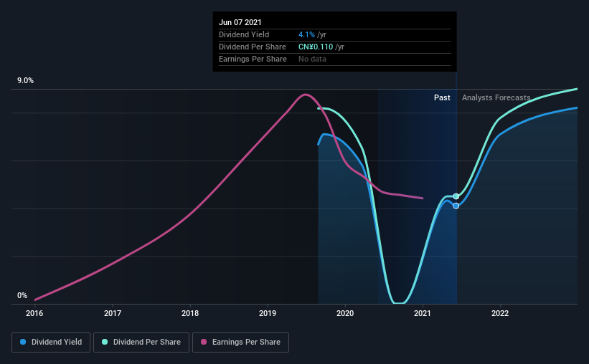Click the CN¥0.110 dividend per share value

(x=316, y=47)
